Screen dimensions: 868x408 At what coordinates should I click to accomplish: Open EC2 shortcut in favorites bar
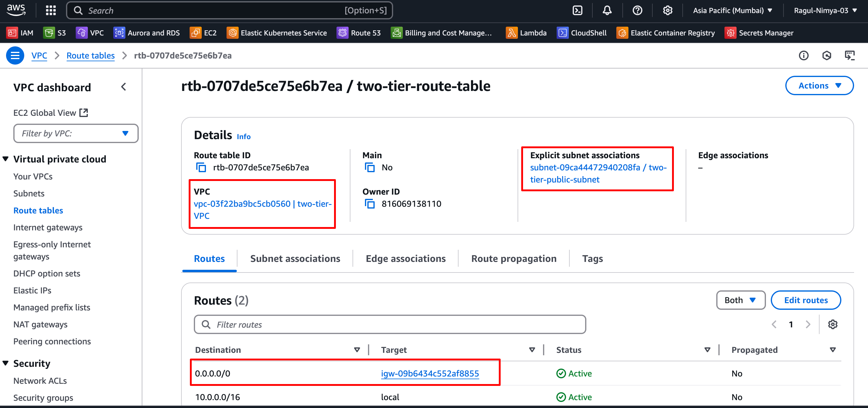(x=203, y=33)
